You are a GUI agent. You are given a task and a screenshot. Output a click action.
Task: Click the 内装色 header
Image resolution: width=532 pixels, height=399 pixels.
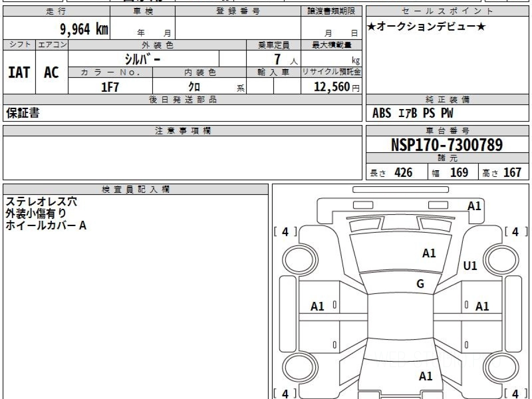(x=199, y=72)
